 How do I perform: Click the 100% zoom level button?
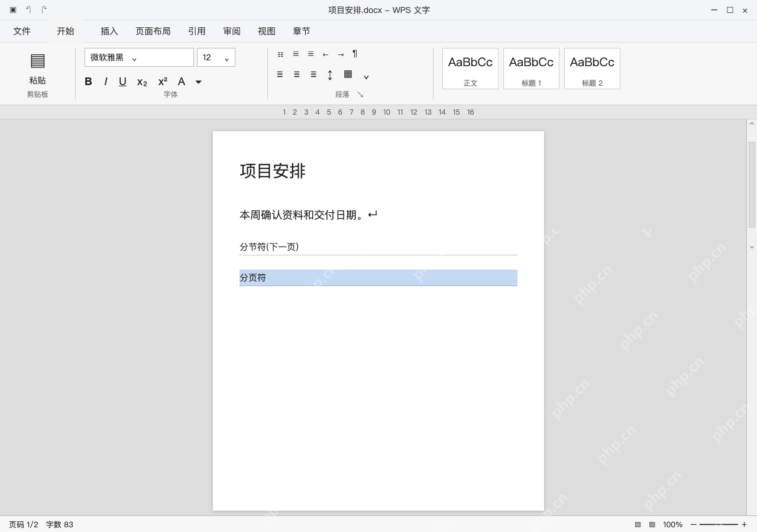point(672,524)
